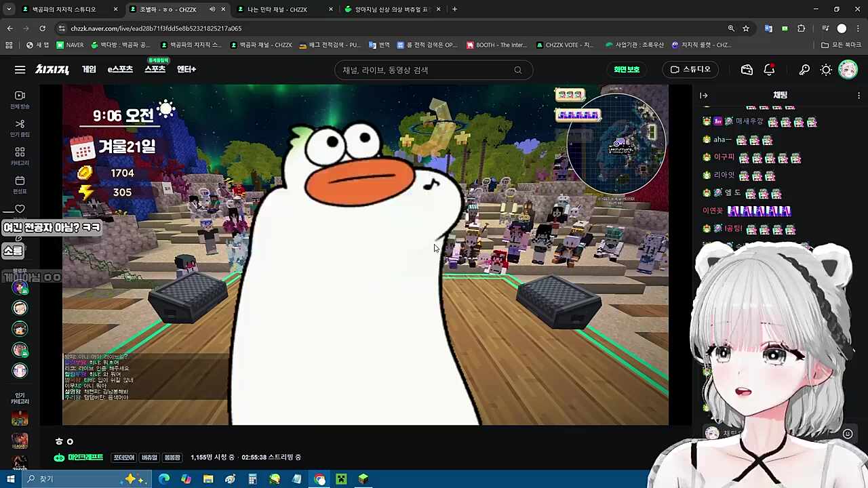Open the cheese wallet icon
This screenshot has width=868, height=488.
coord(747,70)
